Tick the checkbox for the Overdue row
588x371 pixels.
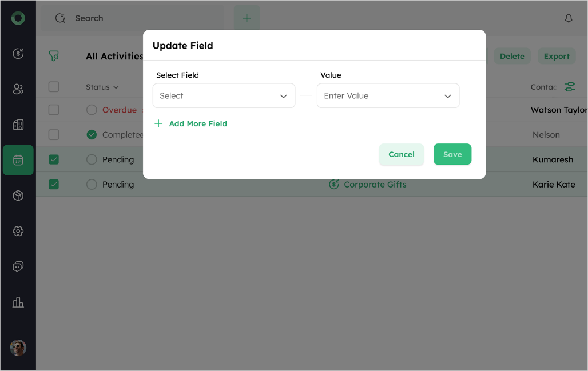[x=54, y=110]
